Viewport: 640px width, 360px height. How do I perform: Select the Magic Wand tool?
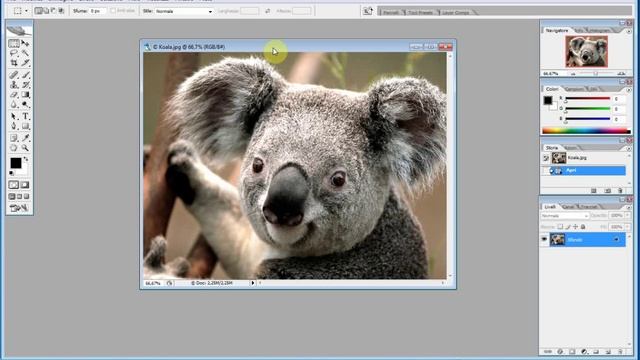pos(25,53)
